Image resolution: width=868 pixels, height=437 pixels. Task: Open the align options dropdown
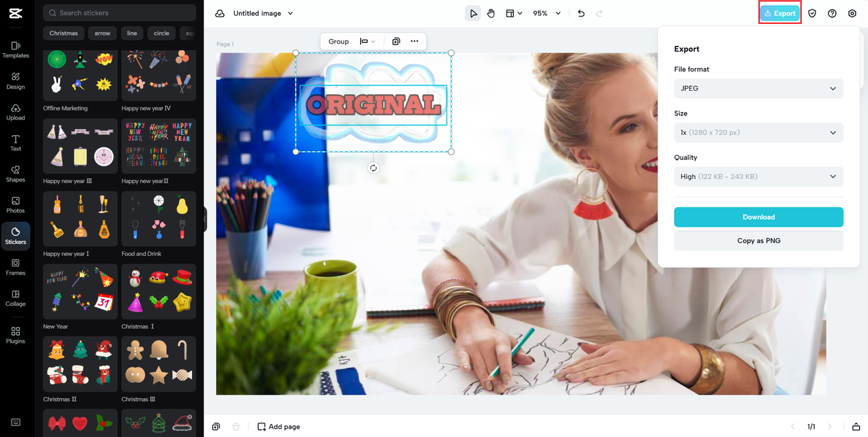pos(368,42)
